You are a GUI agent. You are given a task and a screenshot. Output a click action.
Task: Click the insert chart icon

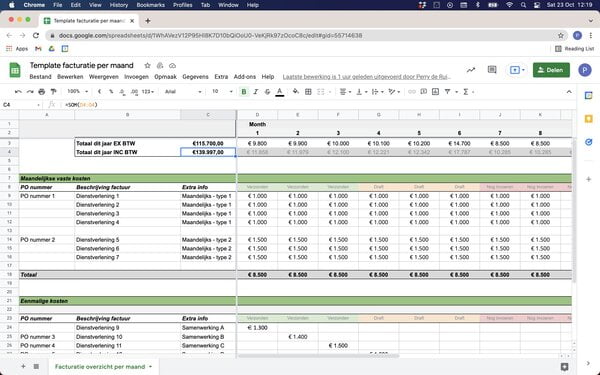click(x=435, y=92)
